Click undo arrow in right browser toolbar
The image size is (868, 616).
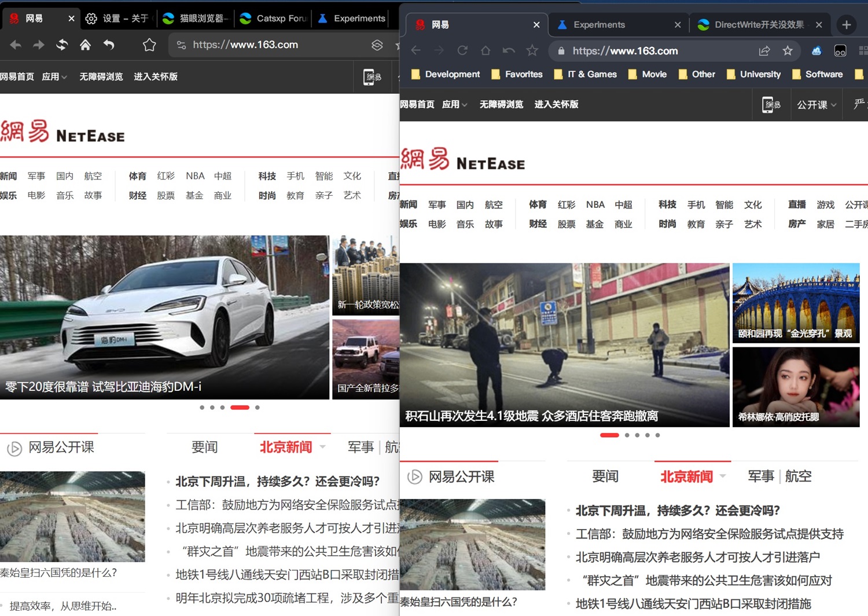point(509,50)
